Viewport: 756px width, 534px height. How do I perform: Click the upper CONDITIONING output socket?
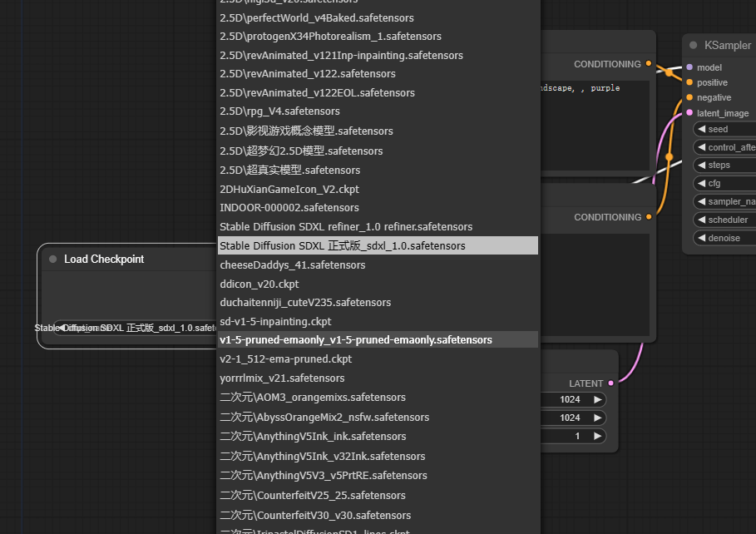coord(649,63)
